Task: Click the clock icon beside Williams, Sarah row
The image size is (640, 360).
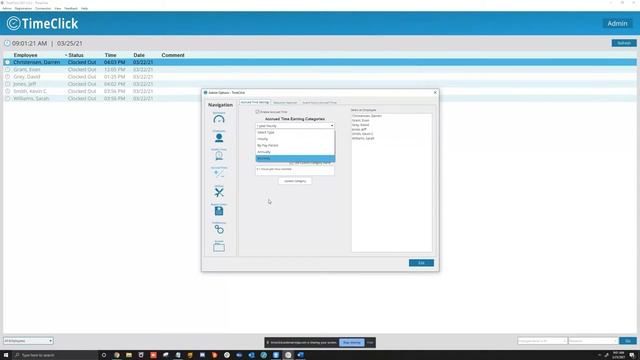Action: 7,98
